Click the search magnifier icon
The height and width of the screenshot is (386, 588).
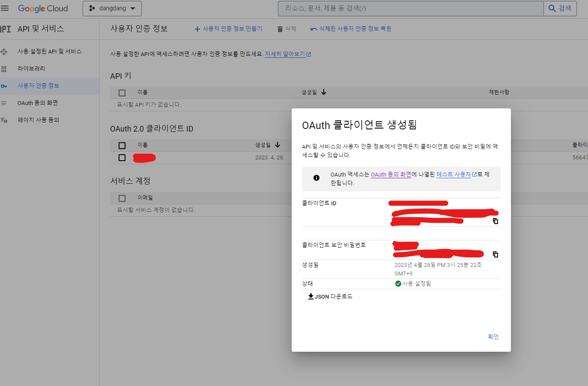coord(551,8)
